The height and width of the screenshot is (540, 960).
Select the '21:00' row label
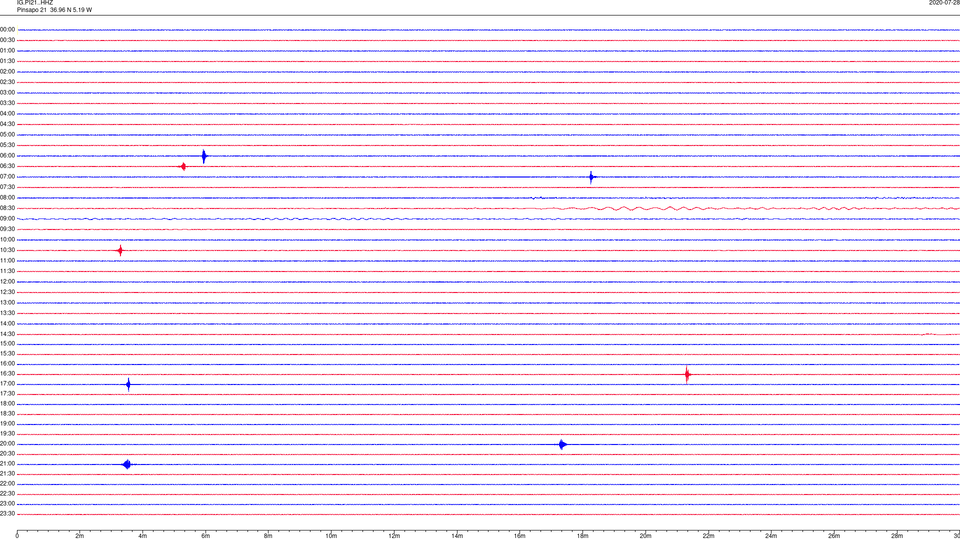(x=7, y=464)
